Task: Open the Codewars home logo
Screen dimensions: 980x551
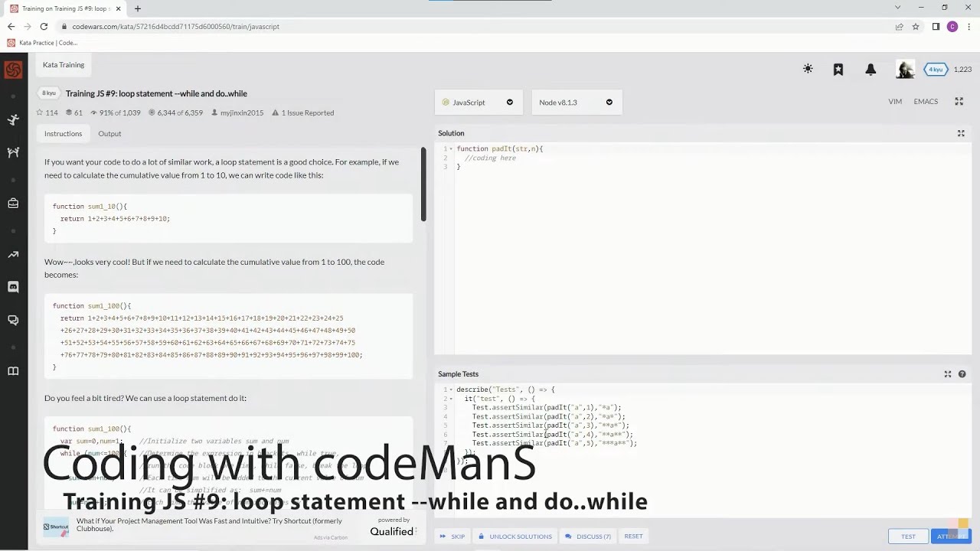Action: point(13,70)
